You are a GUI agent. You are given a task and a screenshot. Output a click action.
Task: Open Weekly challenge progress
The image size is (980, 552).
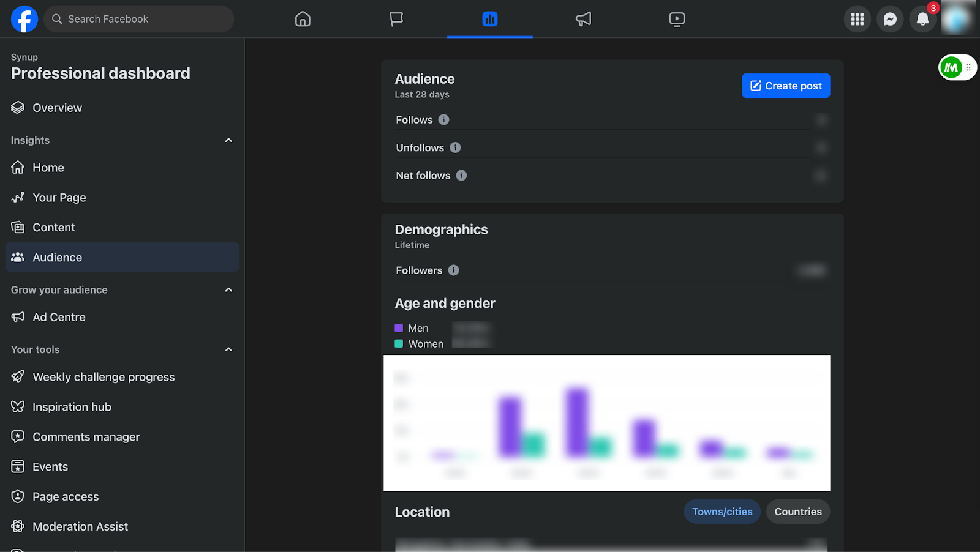[123, 377]
